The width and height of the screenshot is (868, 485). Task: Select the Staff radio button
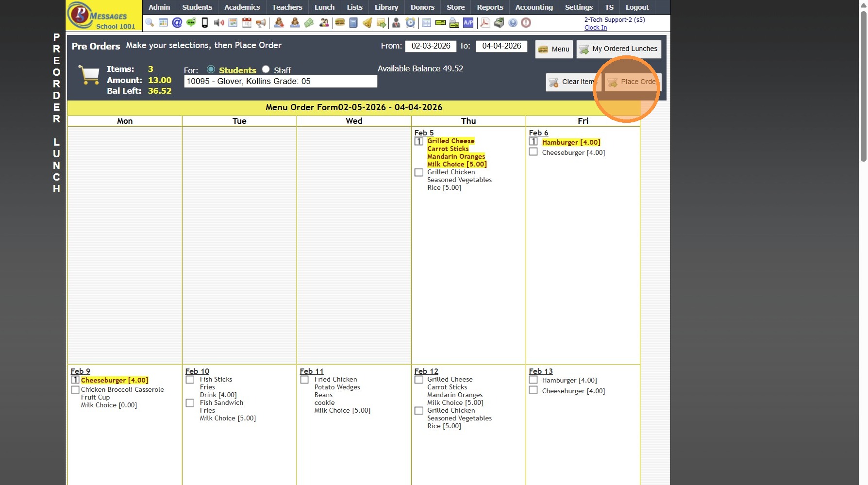tap(266, 69)
